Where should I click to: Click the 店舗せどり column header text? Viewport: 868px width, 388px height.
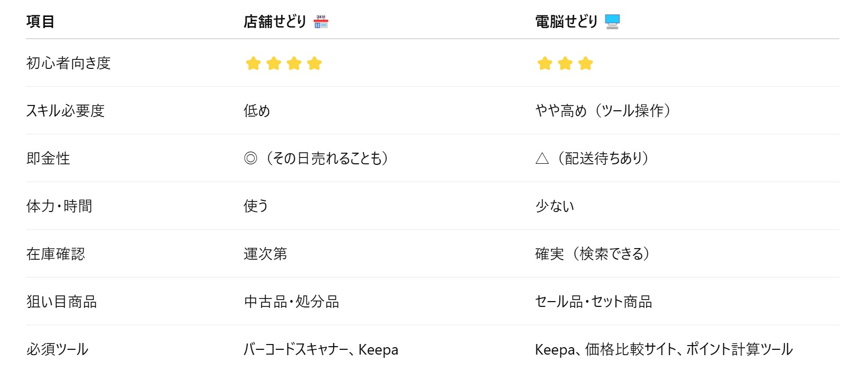tap(275, 22)
